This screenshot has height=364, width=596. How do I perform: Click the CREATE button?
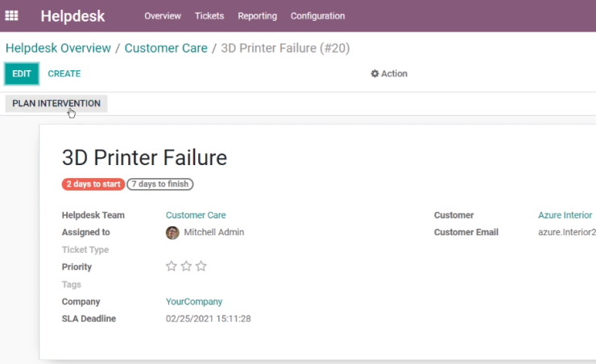64,74
